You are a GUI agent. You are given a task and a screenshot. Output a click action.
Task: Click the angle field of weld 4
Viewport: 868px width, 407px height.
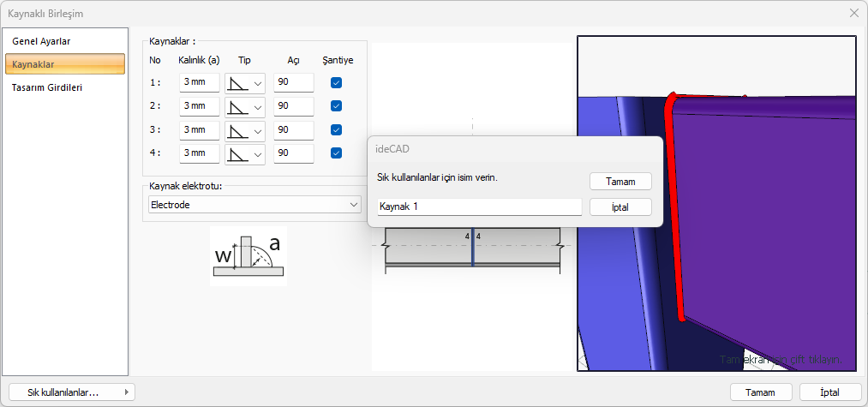point(293,153)
